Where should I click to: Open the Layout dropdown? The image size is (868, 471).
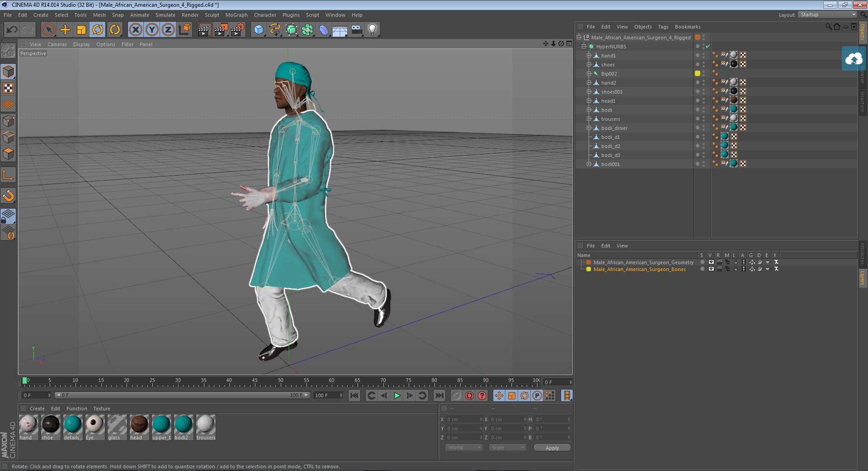click(827, 14)
